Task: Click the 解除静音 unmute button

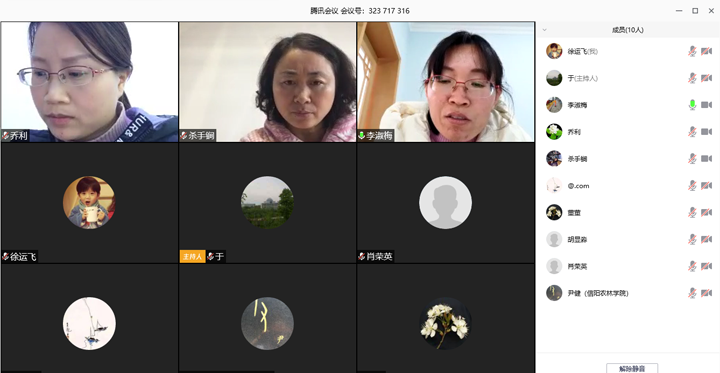Action: click(x=632, y=368)
